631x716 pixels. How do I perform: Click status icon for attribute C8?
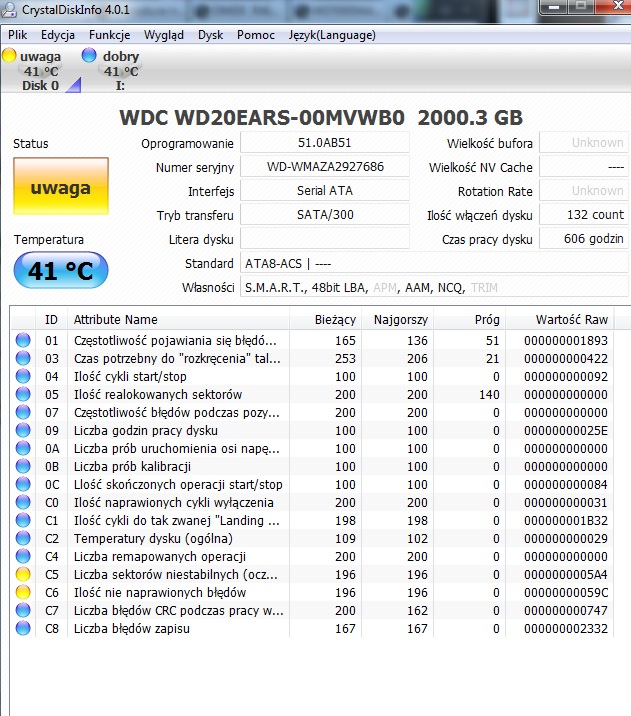23,628
